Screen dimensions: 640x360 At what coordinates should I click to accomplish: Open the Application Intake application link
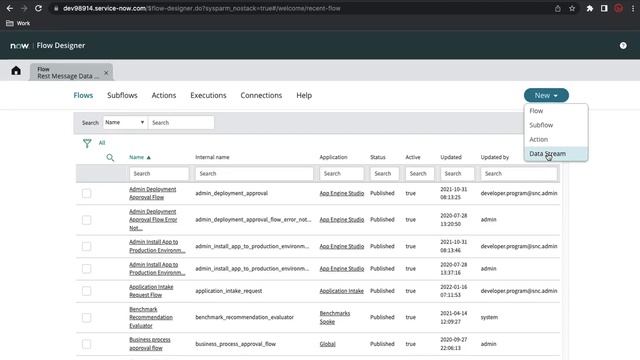342,291
